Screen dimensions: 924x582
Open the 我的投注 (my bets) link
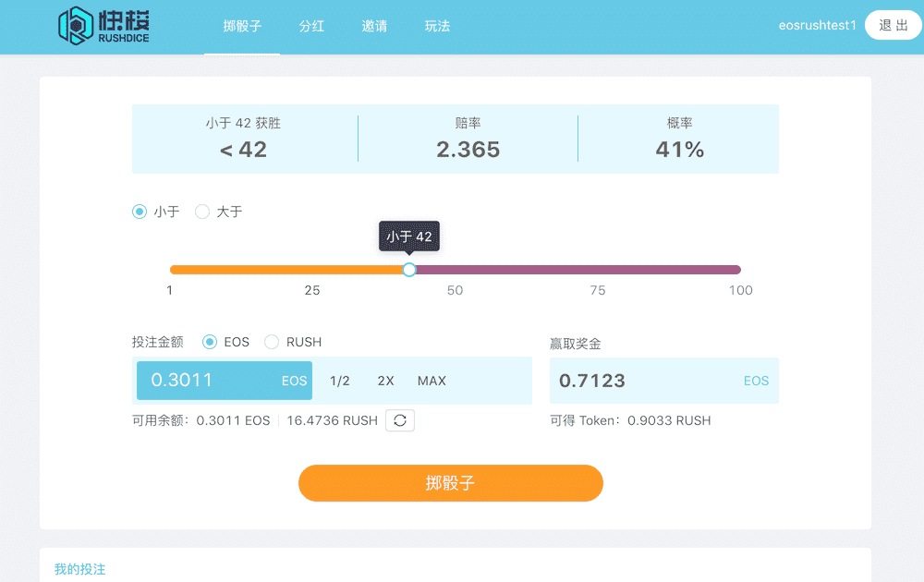coord(79,570)
